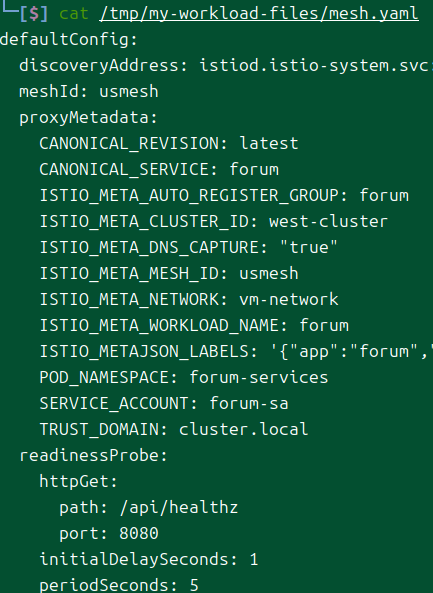The width and height of the screenshot is (433, 593).
Task: Click the CANONICAL_REVISION latest entry
Action: point(169,144)
